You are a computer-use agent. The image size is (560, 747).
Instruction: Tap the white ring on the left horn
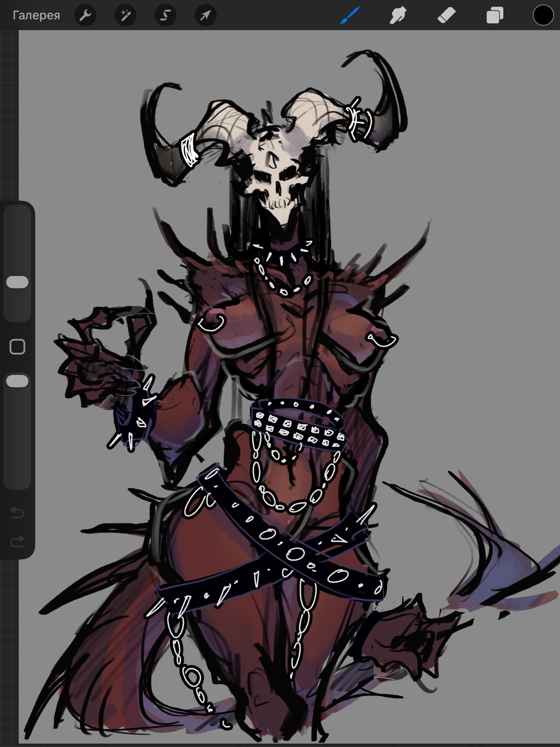pyautogui.click(x=190, y=150)
